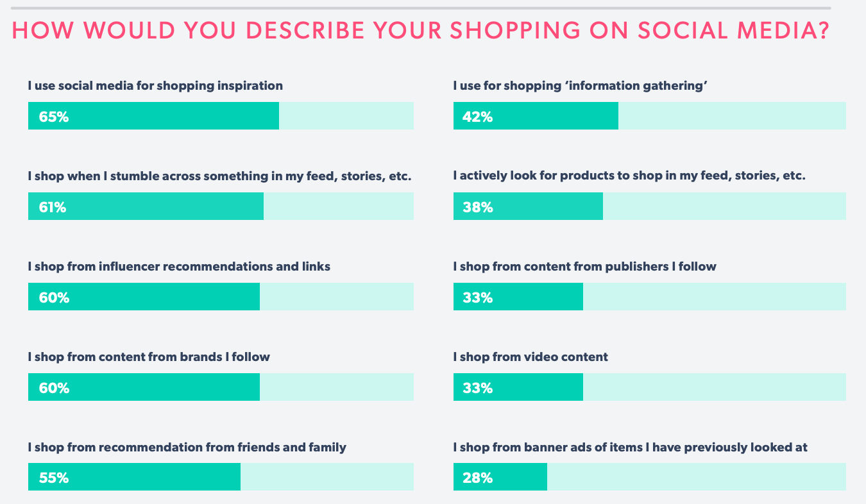Select the 'I use social media for shopping inspiration' label
This screenshot has width=866, height=504.
[155, 85]
